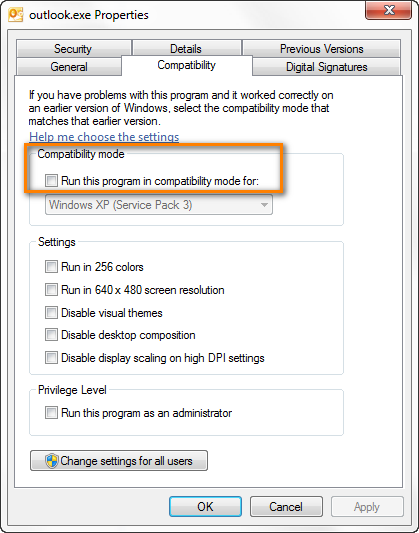
Task: Toggle Run in 640 x 480 screen resolution
Action: [51, 290]
